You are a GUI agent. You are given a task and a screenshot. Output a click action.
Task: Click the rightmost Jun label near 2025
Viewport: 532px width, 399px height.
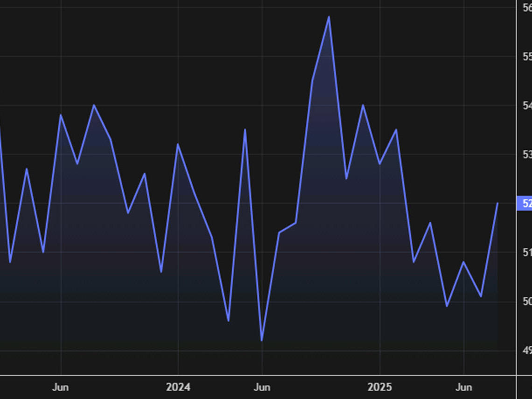(x=464, y=387)
